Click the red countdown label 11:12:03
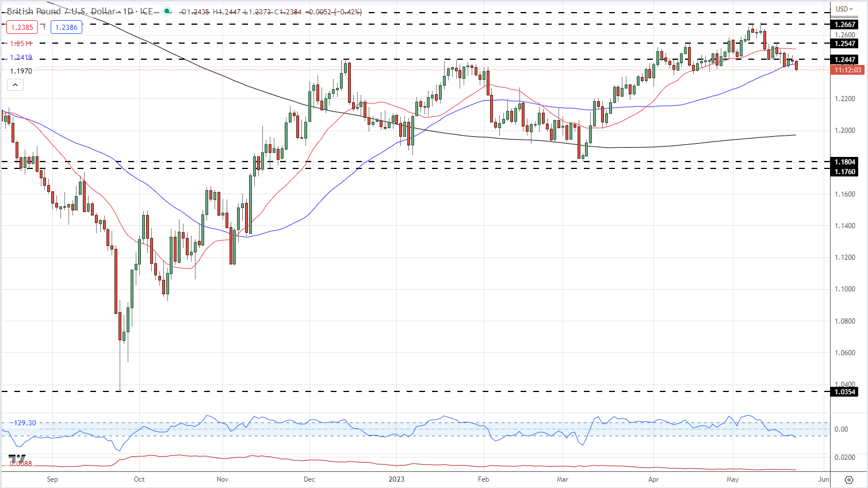Image resolution: width=868 pixels, height=488 pixels. tap(848, 70)
